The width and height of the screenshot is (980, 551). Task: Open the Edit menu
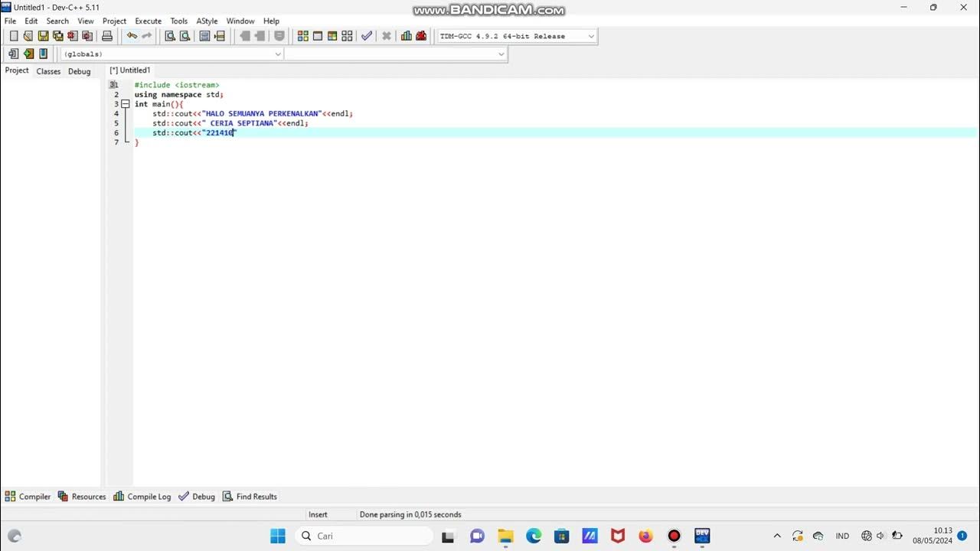pos(31,21)
